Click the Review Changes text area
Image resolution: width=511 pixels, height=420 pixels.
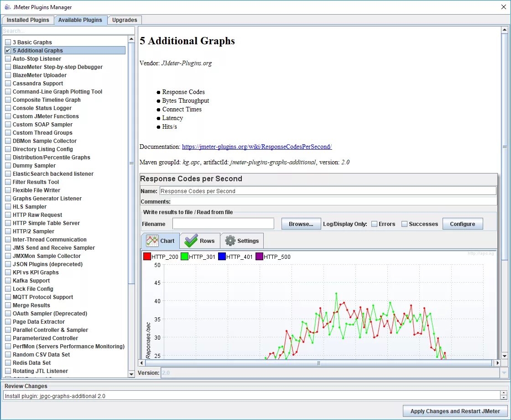pos(251,396)
